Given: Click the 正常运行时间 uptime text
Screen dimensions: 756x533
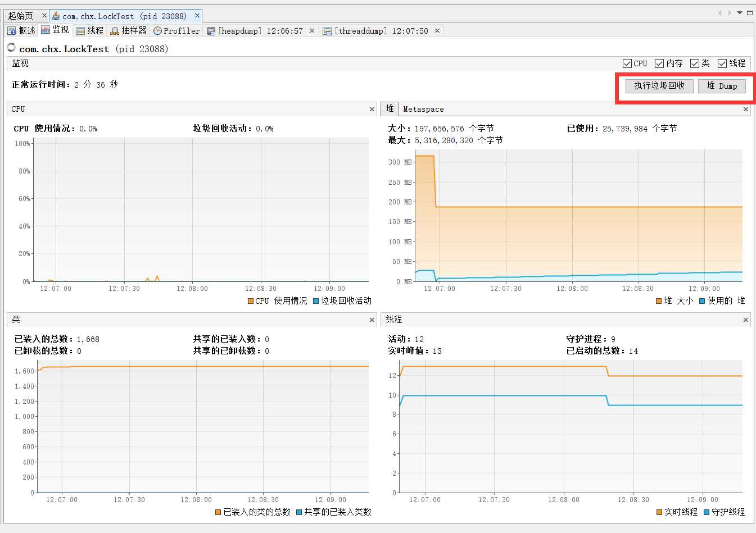Looking at the screenshot, I should point(65,85).
